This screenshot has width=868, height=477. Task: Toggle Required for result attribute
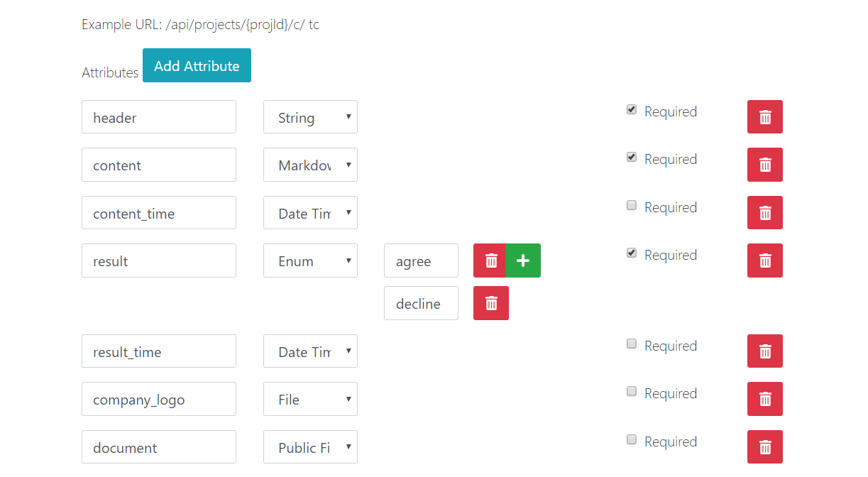pos(632,253)
